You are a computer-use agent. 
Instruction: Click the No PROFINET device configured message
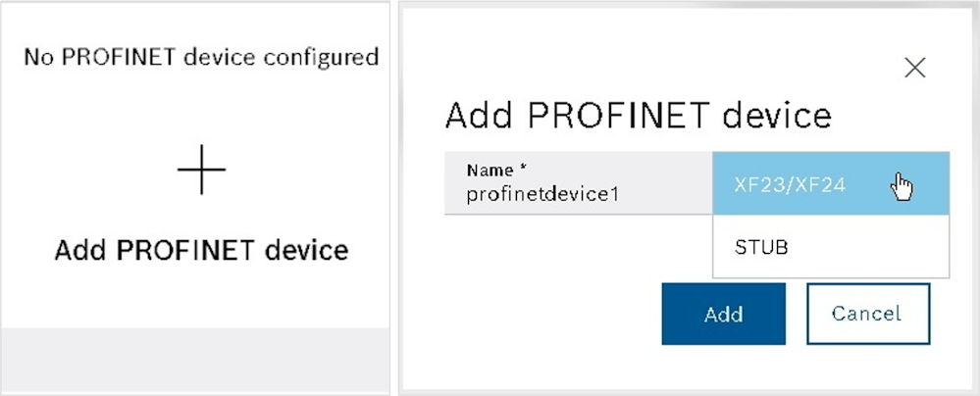click(x=201, y=57)
